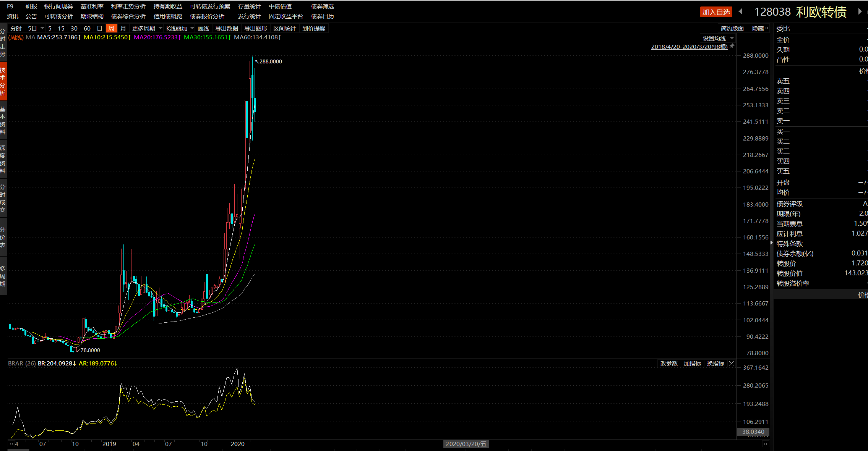This screenshot has width=868, height=451.
Task: Open the 可转债分析 menu item
Action: click(x=58, y=16)
